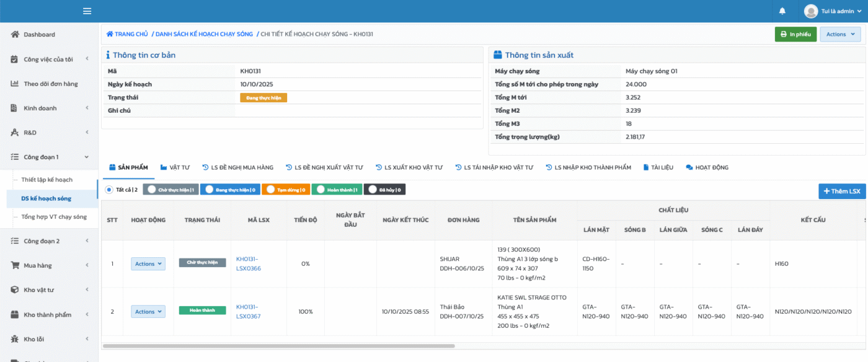Viewport: 868px width, 362px height.
Task: Click the In phiếu print button
Action: pos(795,35)
